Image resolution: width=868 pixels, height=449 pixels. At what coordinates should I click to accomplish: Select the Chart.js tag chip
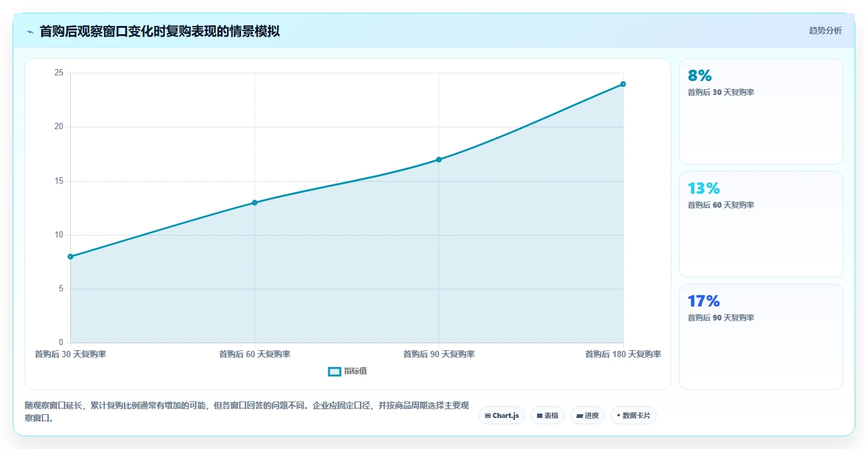click(502, 415)
